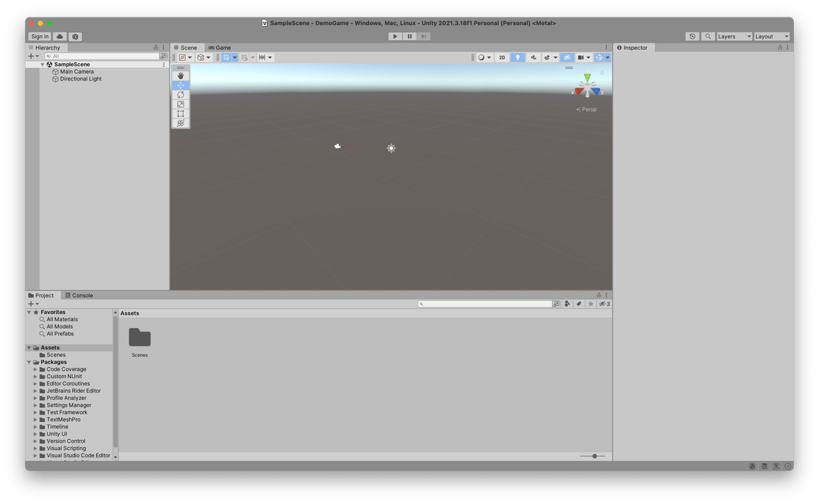Toggle 2D view mode
This screenshot has height=504, width=819.
pyautogui.click(x=502, y=57)
